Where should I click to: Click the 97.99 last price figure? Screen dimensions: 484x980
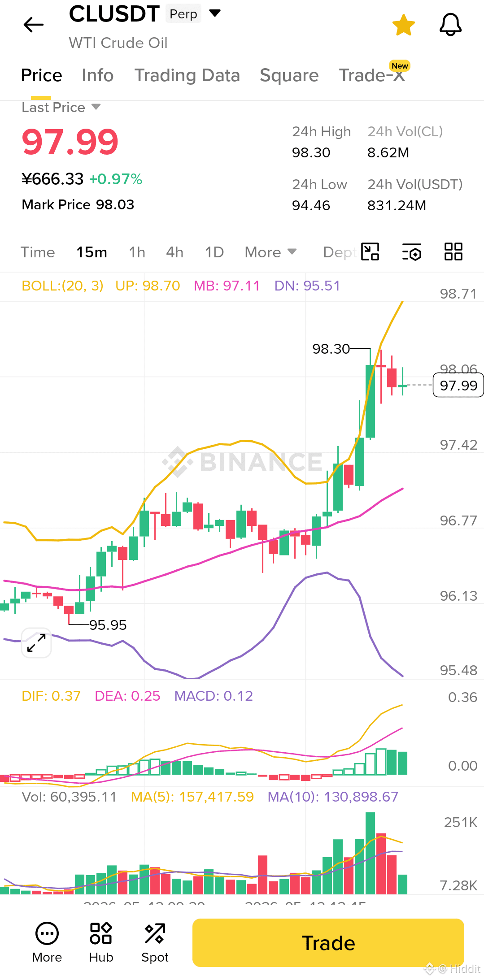point(70,142)
